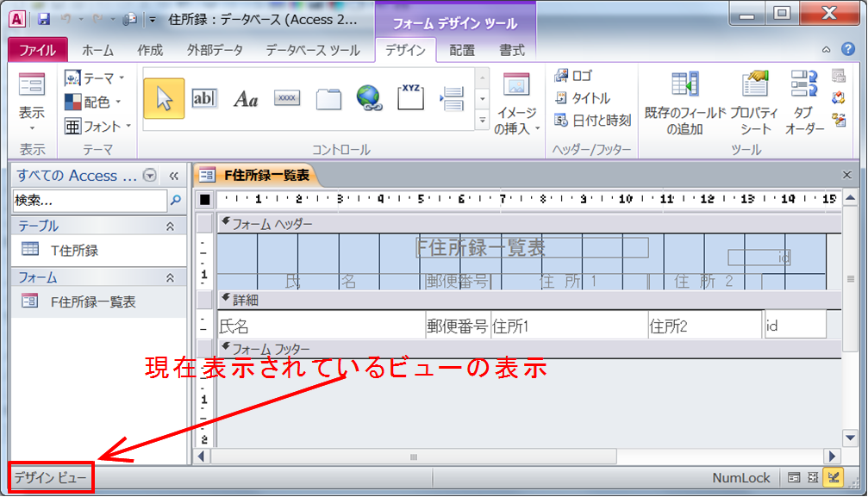This screenshot has height=497, width=868.
Task: Switch to Layout View from status bar
Action: [813, 478]
